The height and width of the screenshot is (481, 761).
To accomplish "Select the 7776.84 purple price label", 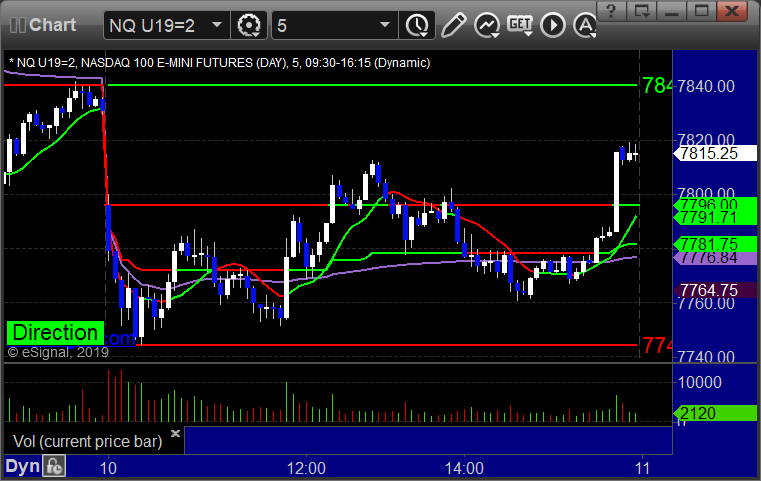I will pyautogui.click(x=715, y=258).
